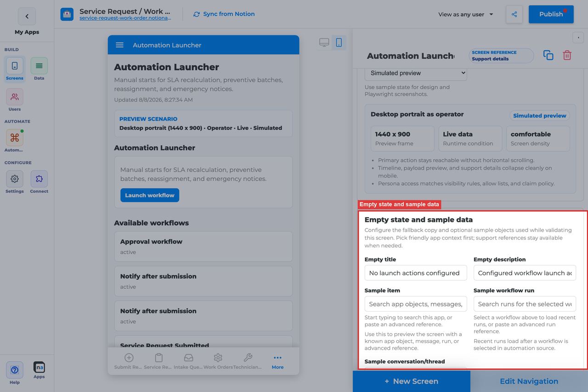
Task: Click the Live data Runtime condition tile
Action: pyautogui.click(x=470, y=138)
